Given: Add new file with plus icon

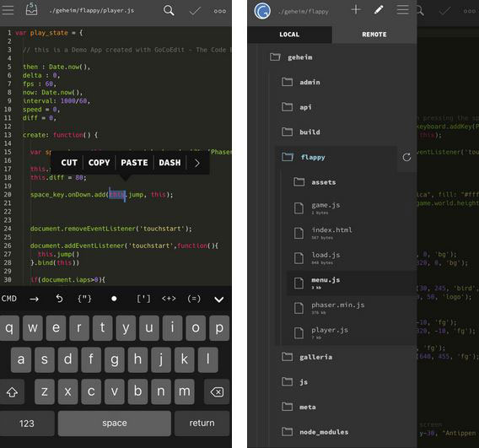Looking at the screenshot, I should tap(356, 10).
